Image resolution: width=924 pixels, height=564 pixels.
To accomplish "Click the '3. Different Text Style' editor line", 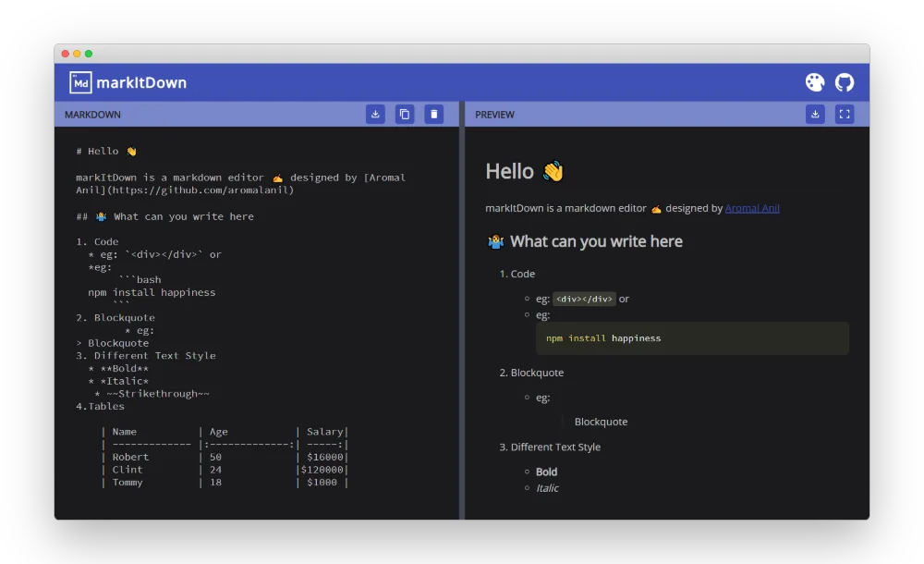I will click(146, 356).
